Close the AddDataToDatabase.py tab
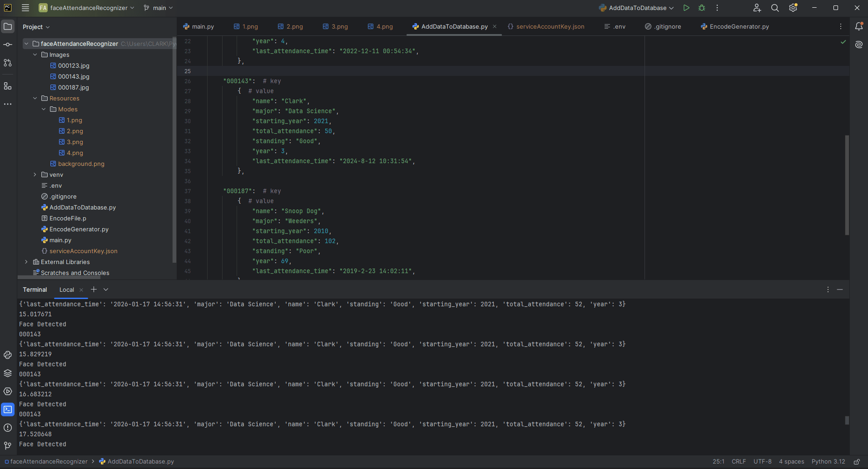 [495, 26]
